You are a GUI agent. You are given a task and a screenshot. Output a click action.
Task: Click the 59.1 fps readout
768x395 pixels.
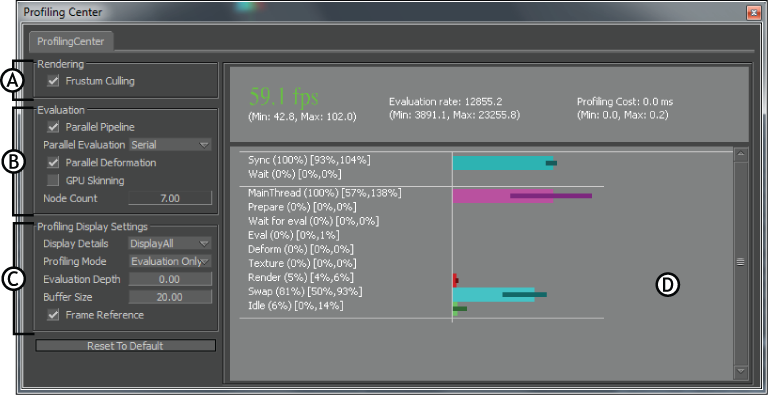point(284,97)
